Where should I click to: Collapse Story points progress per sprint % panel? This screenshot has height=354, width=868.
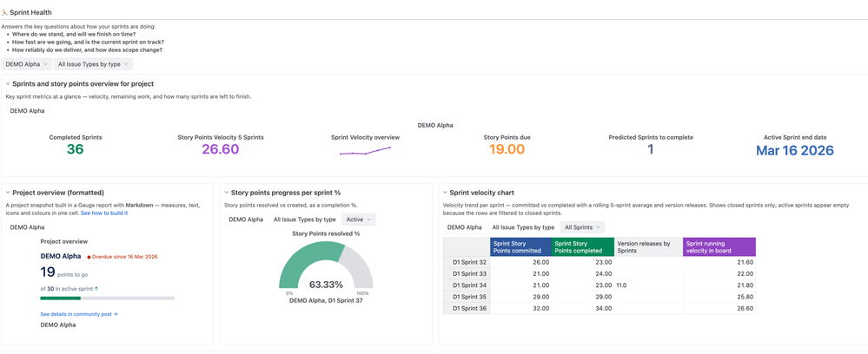click(227, 193)
